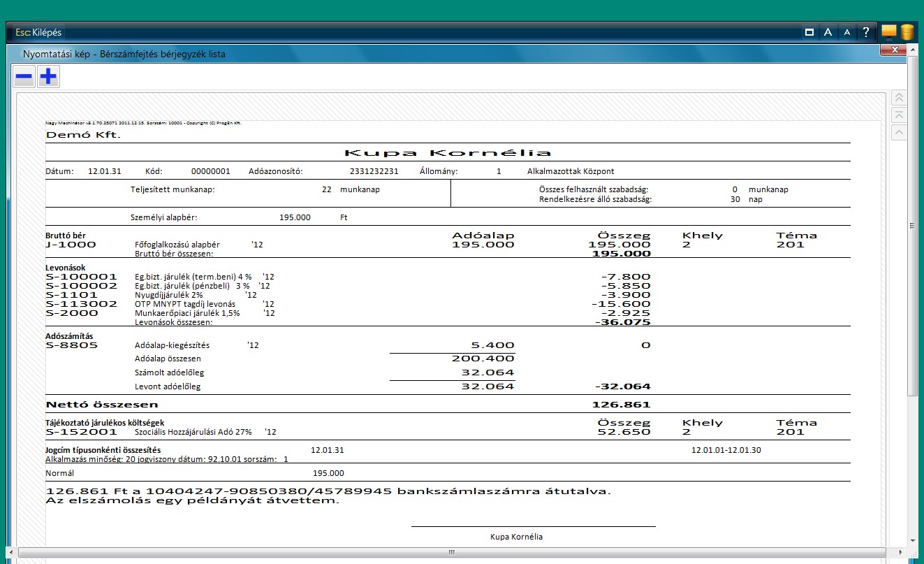Click the window rectangle icon in top bar
924x564 pixels.
(x=809, y=32)
